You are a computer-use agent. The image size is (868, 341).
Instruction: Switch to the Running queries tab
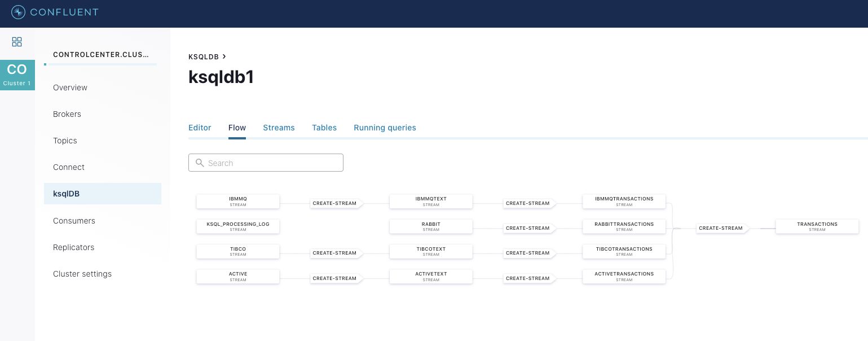(385, 128)
